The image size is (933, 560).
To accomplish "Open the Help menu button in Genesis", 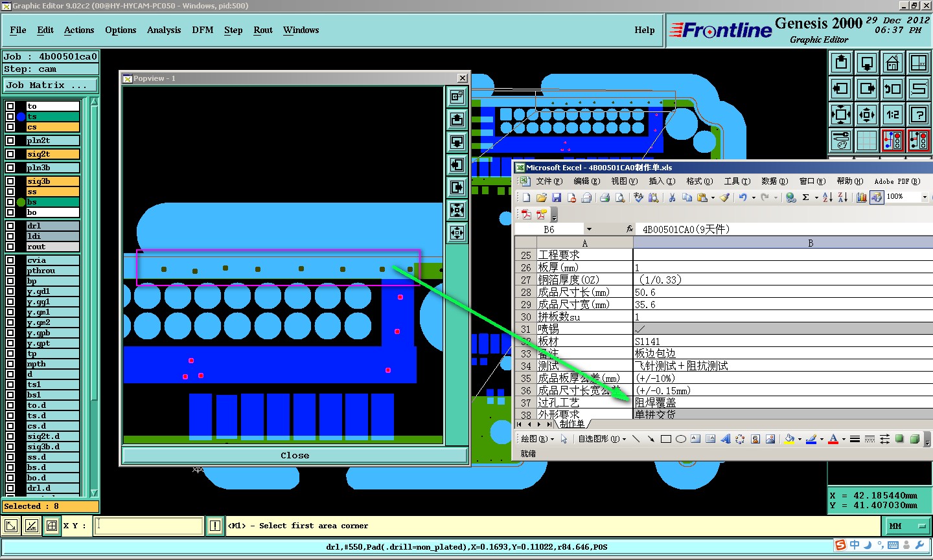I will (x=645, y=30).
